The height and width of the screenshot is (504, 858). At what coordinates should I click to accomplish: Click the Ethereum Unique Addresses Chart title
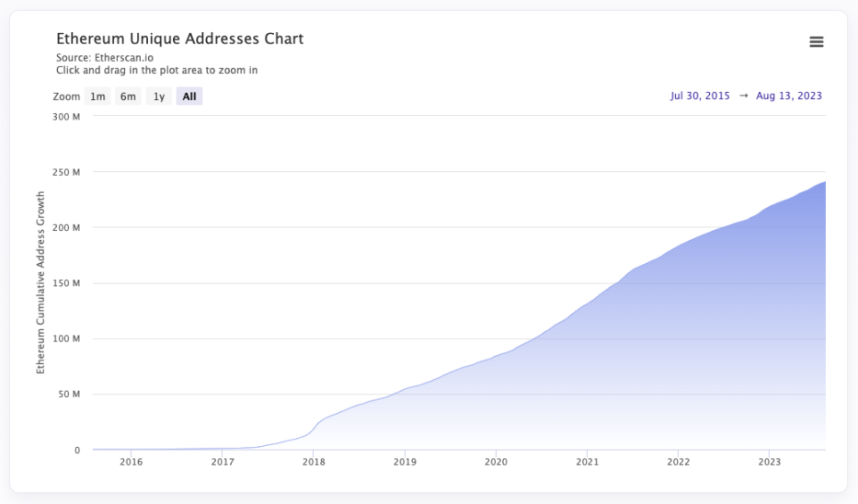(x=180, y=39)
